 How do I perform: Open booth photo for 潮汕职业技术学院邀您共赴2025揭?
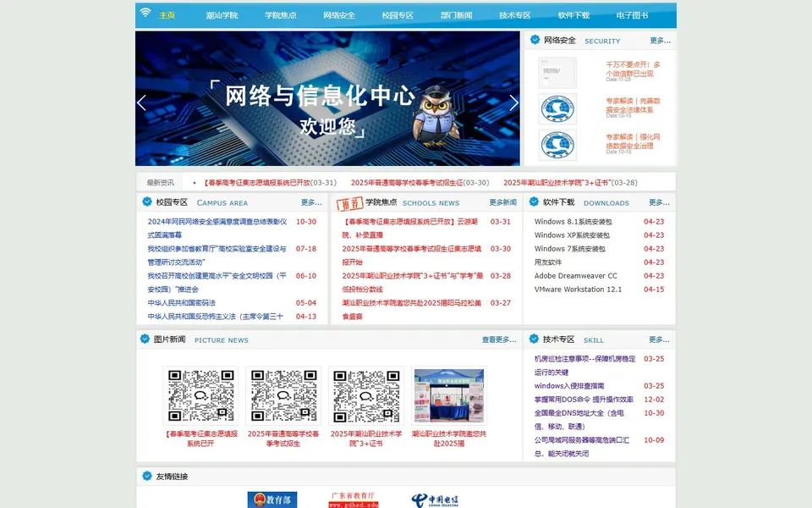coord(449,395)
